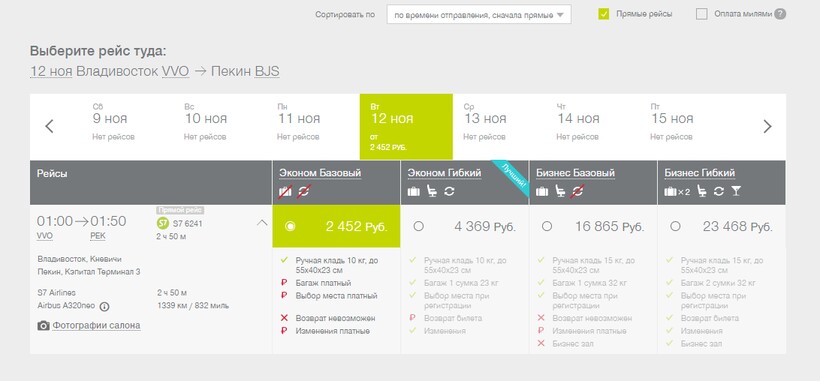The width and height of the screenshot is (820, 381).
Task: Click the green S7 airline logo
Action: 163,224
